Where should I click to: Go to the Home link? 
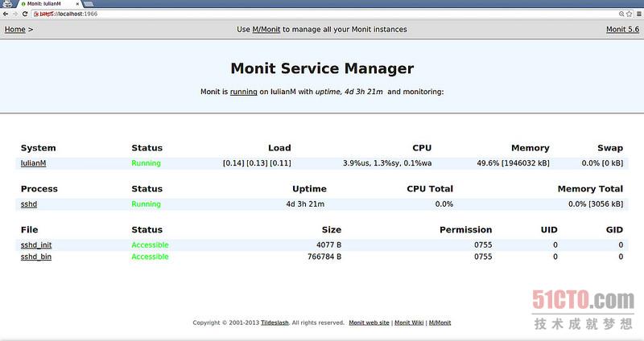[x=14, y=30]
